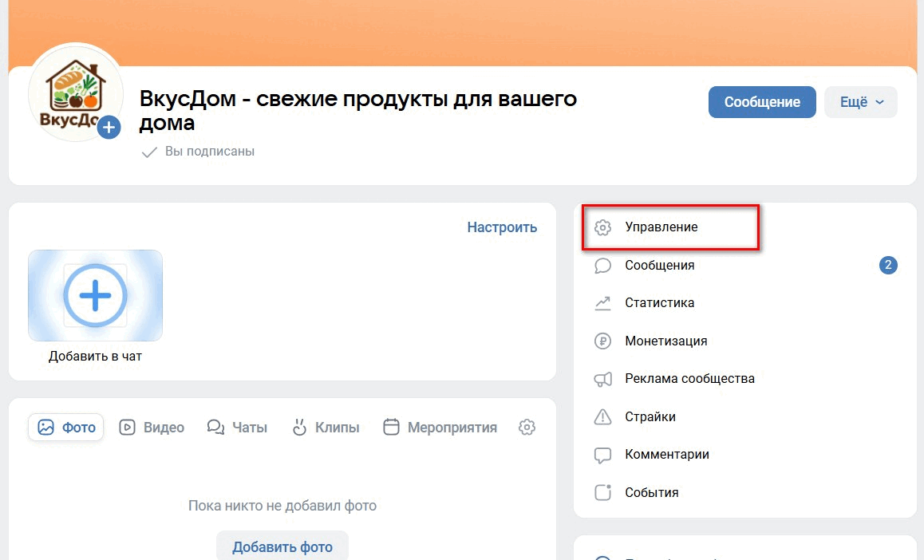
Task: Open the Клипы tab
Action: click(x=325, y=428)
